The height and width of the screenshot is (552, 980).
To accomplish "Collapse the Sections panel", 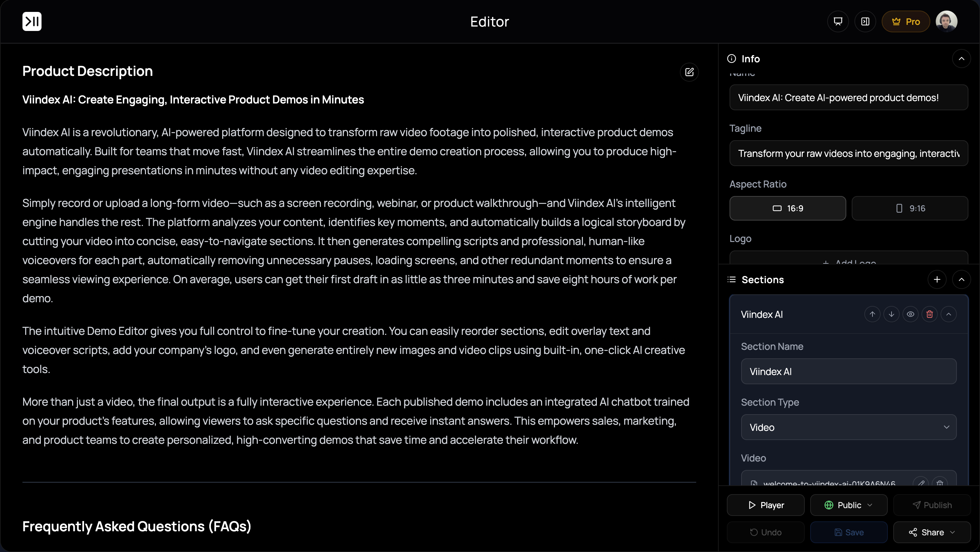I will coord(961,280).
